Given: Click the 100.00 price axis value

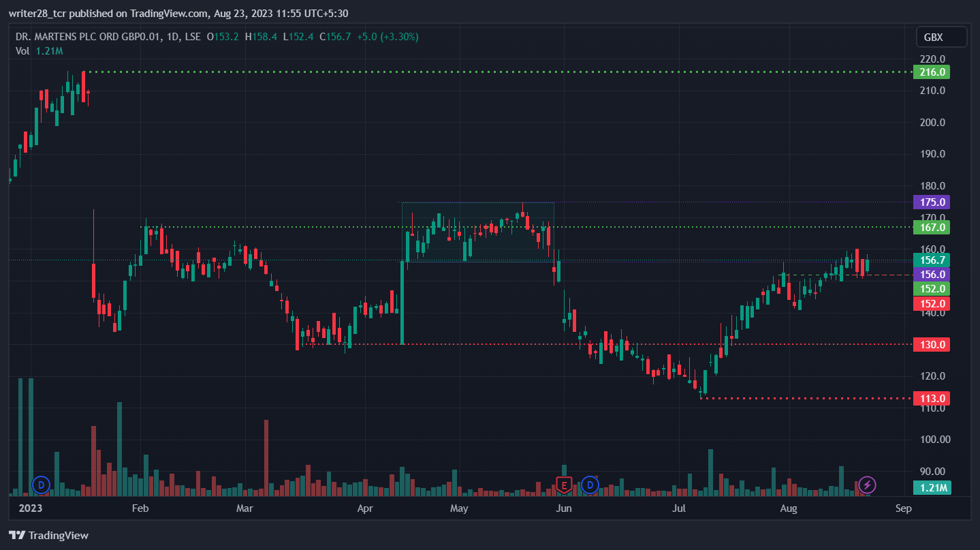Looking at the screenshot, I should click(x=934, y=440).
